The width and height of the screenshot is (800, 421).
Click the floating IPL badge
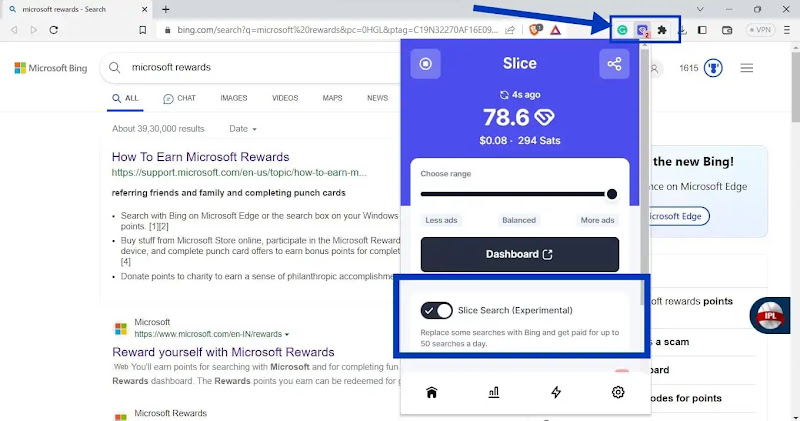click(770, 315)
